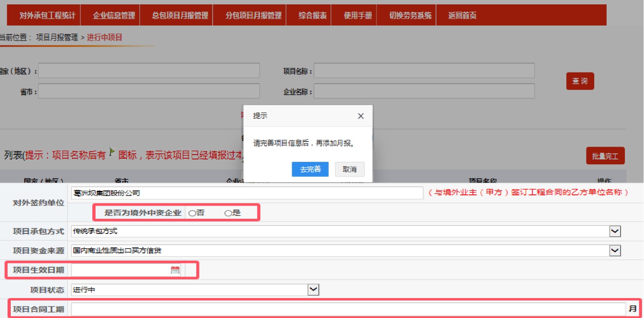Click the red 查询 search button

pyautogui.click(x=580, y=81)
